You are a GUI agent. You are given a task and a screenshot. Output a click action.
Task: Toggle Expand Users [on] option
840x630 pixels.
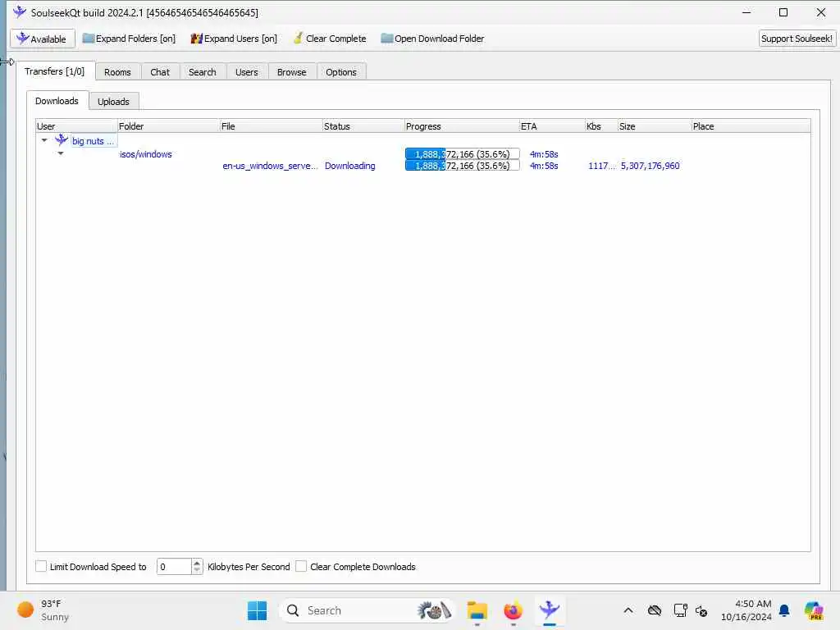234,39
